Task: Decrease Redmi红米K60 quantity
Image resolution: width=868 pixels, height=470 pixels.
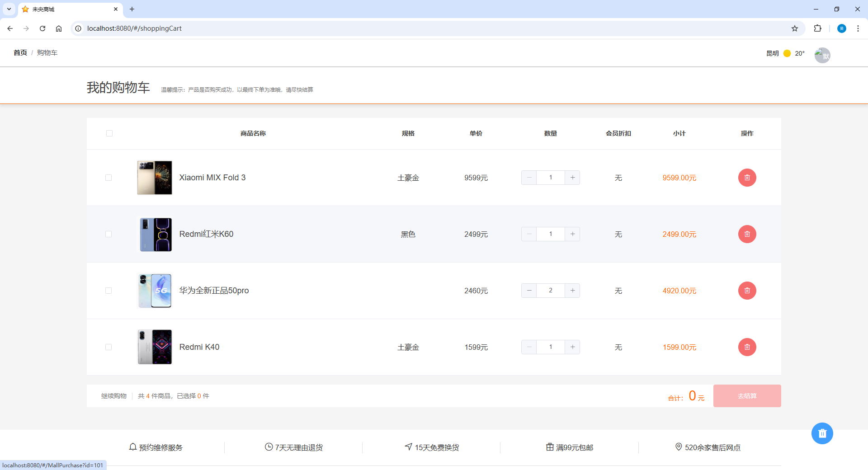Action: click(529, 234)
